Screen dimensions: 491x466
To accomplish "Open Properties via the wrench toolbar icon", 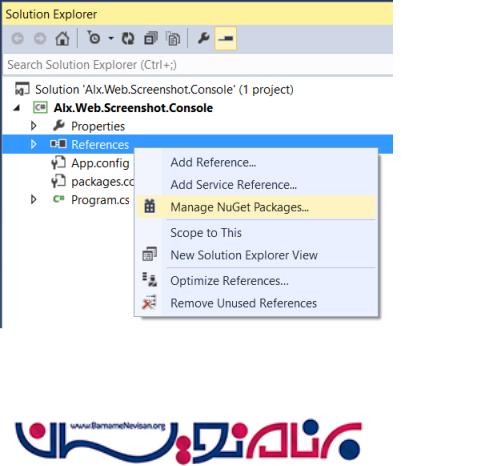I will [203, 38].
